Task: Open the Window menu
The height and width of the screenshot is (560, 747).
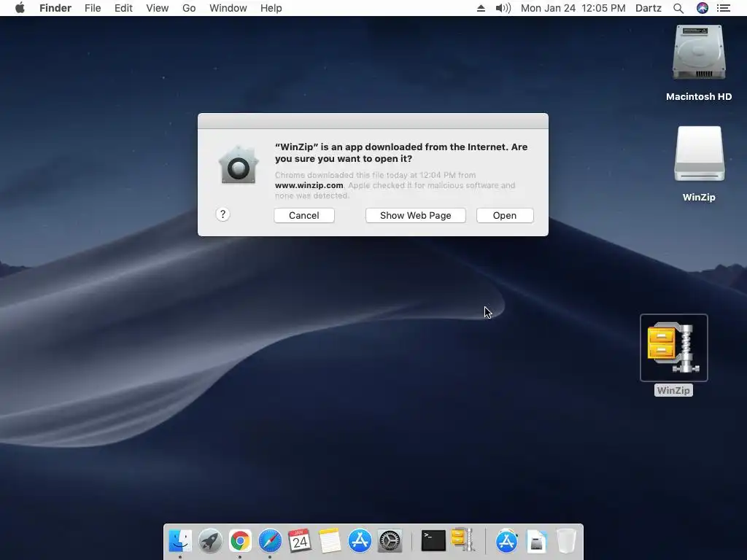Action: click(x=228, y=8)
